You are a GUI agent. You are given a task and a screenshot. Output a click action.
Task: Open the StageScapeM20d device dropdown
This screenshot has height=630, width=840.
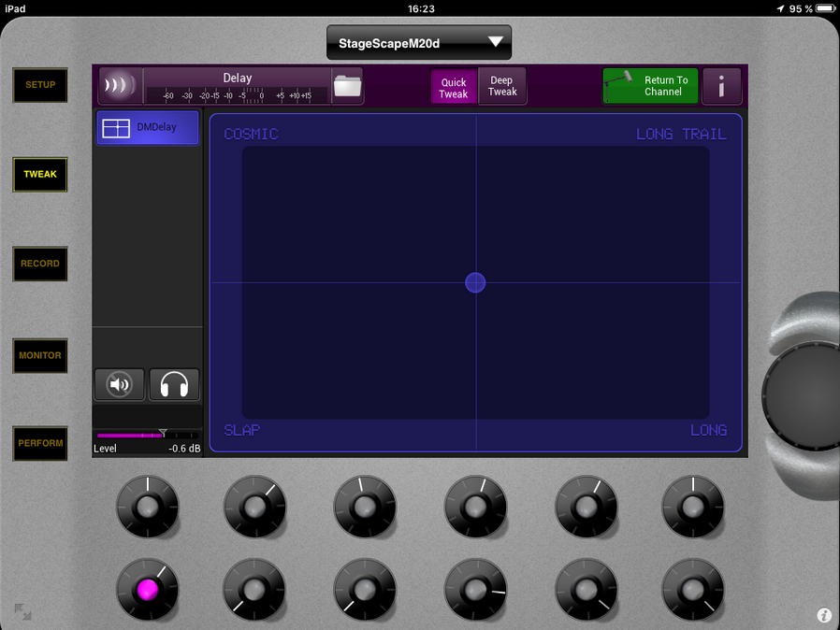click(x=418, y=42)
